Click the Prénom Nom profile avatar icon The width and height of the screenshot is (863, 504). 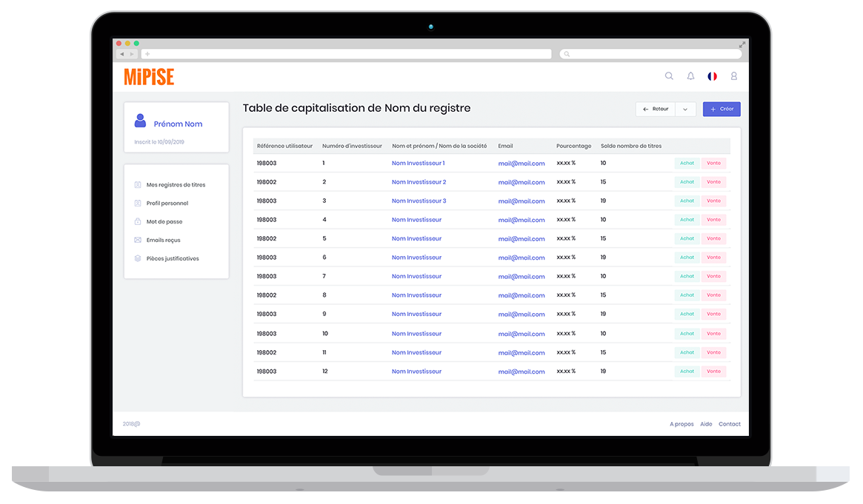tap(140, 121)
